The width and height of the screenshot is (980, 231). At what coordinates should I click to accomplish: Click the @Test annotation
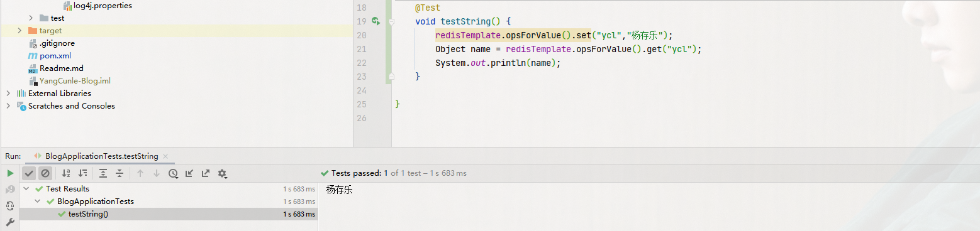coord(428,8)
